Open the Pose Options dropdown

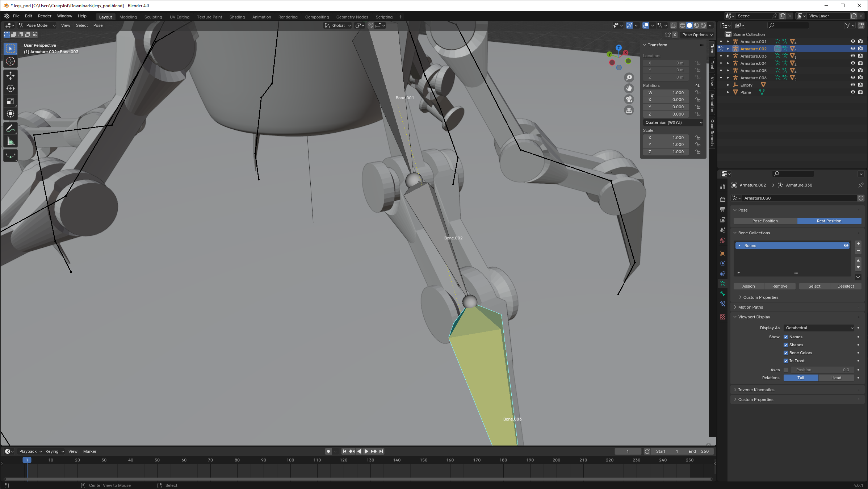point(697,35)
